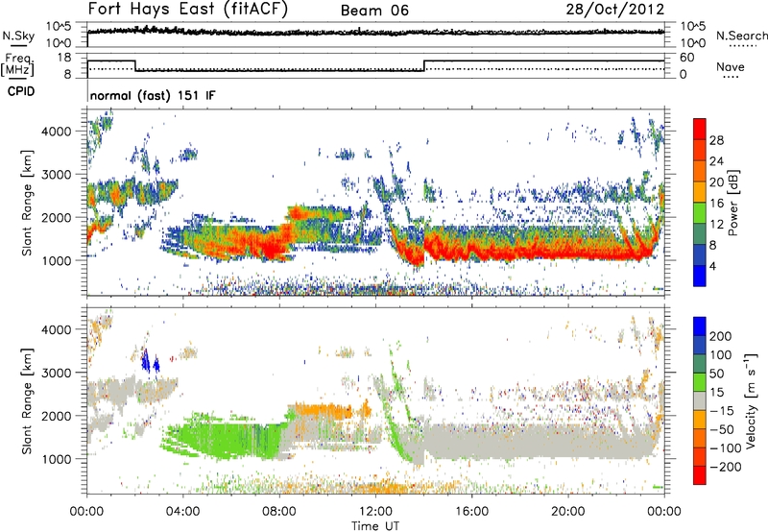Click the "1000" range tick on velocity panel

pos(56,460)
